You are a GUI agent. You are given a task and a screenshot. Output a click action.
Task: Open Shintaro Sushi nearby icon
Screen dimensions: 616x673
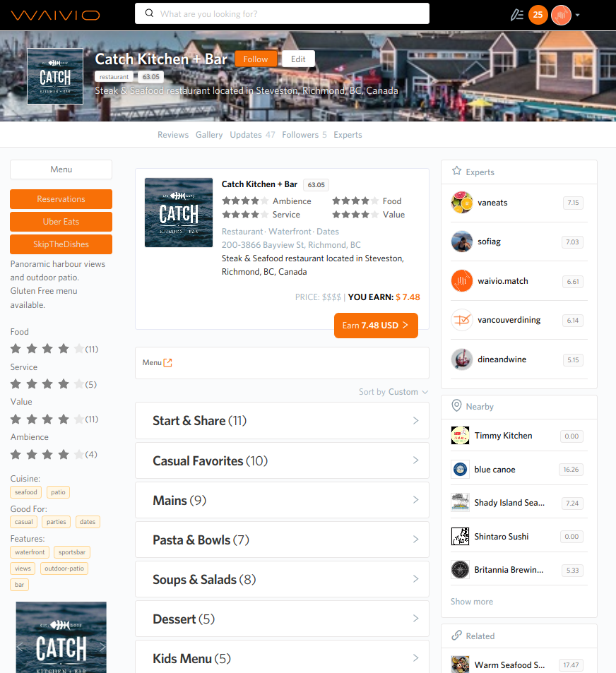460,537
